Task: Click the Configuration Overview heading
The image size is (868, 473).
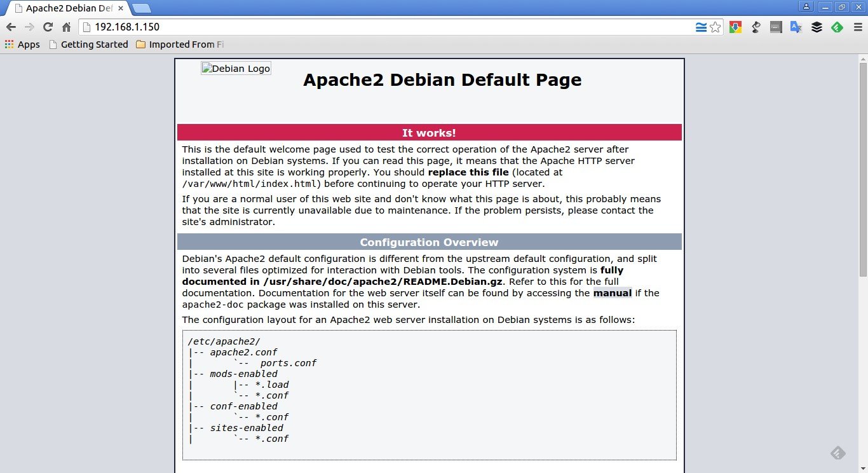Action: click(429, 242)
